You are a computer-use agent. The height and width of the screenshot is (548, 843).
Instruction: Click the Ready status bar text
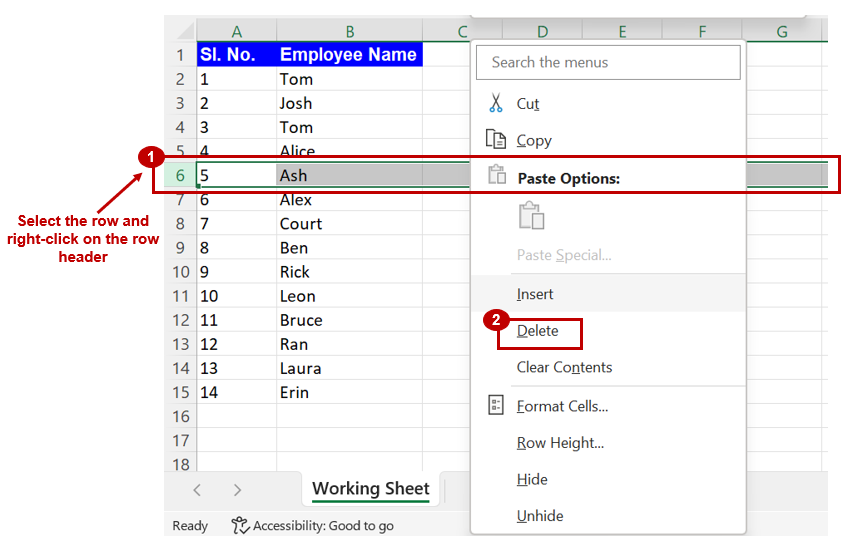(x=190, y=525)
